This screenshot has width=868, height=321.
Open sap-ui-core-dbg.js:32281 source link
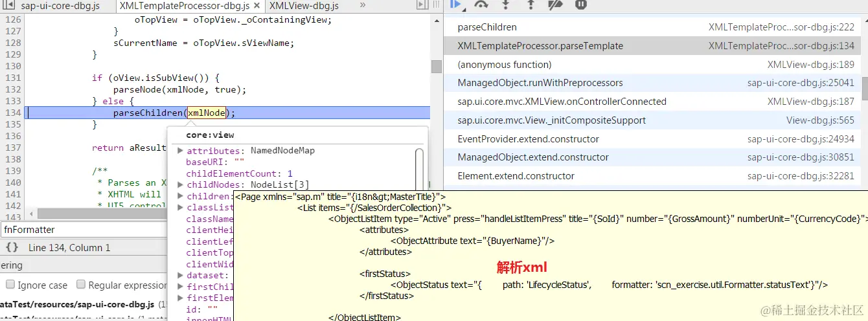point(801,176)
